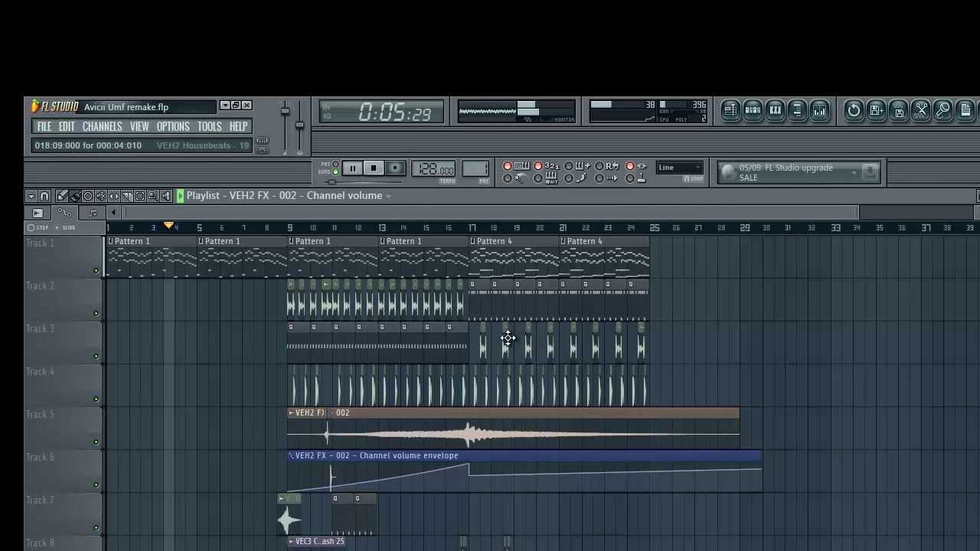
Task: Open the magnet snap options in Playlist
Action: point(44,196)
